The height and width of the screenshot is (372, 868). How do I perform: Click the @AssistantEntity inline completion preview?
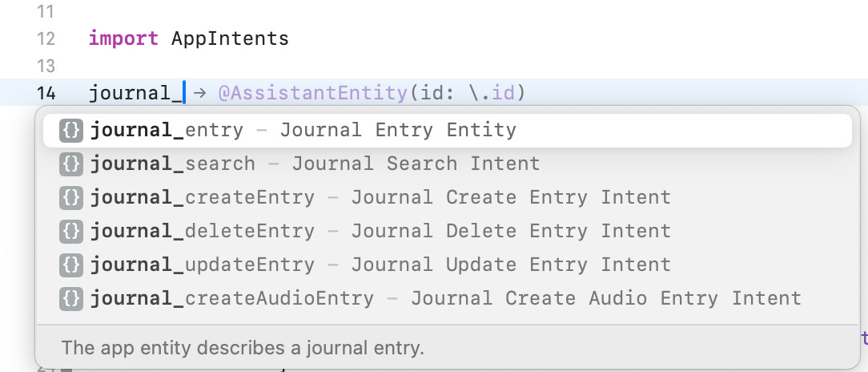coord(371,92)
